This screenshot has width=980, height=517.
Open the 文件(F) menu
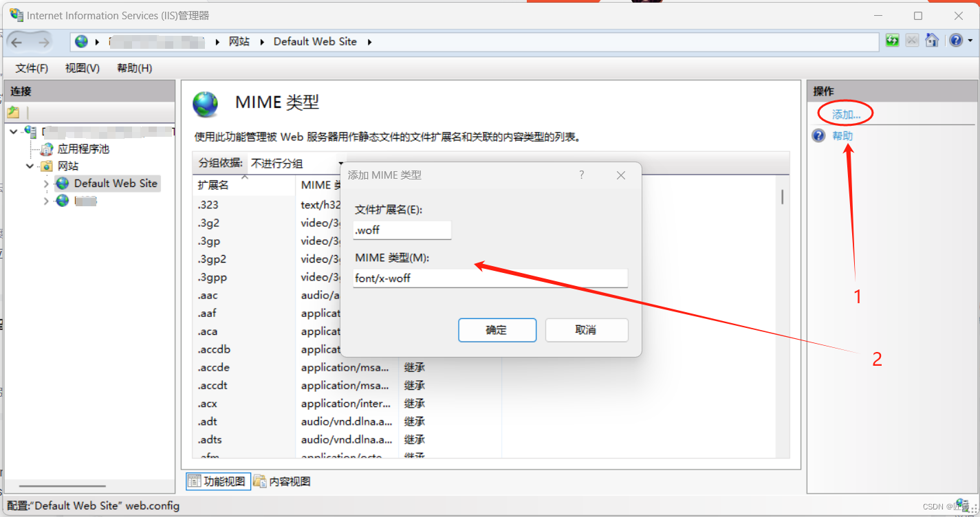(x=32, y=68)
